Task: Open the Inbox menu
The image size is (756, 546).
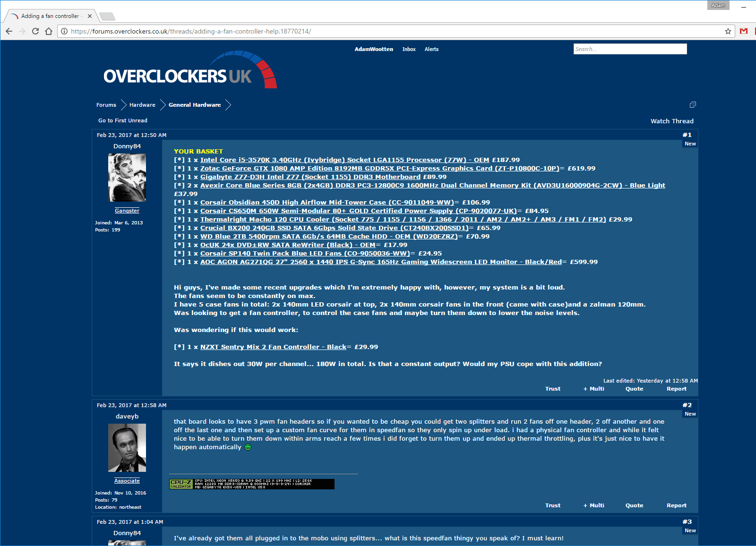Action: pyautogui.click(x=409, y=49)
